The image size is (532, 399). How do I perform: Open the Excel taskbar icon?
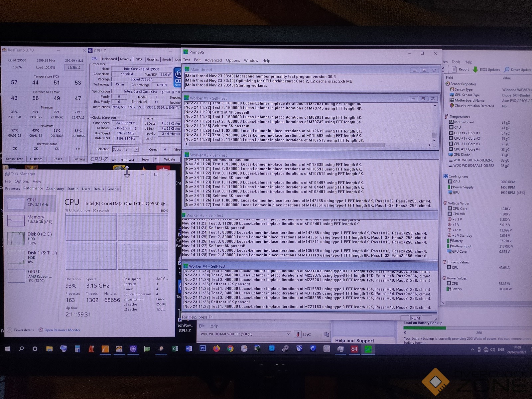pyautogui.click(x=175, y=349)
